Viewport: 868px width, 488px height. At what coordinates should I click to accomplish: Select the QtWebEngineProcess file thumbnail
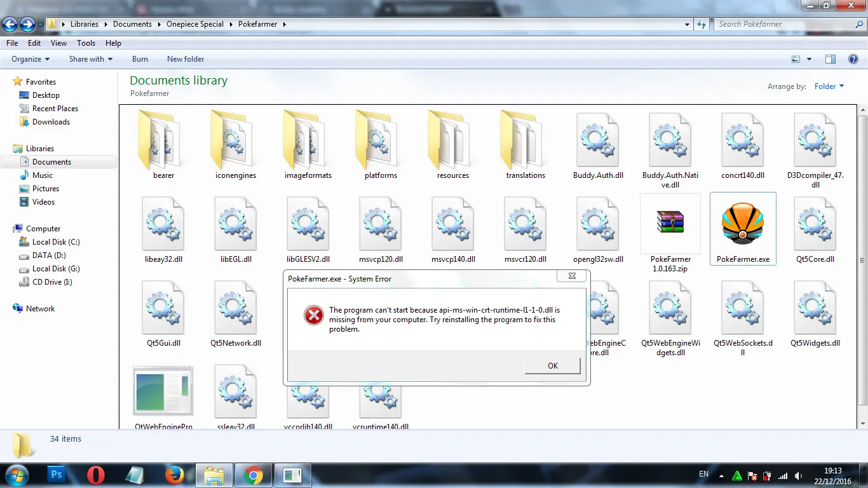pos(163,391)
